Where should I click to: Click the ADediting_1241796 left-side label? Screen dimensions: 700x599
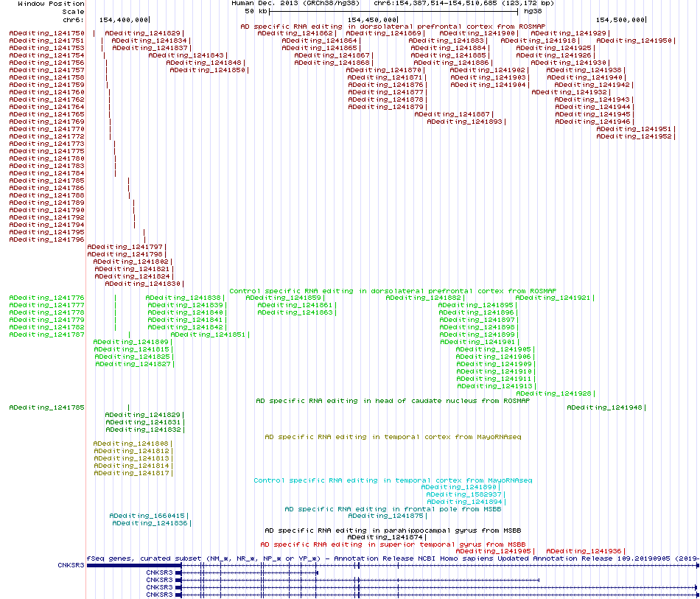click(47, 239)
